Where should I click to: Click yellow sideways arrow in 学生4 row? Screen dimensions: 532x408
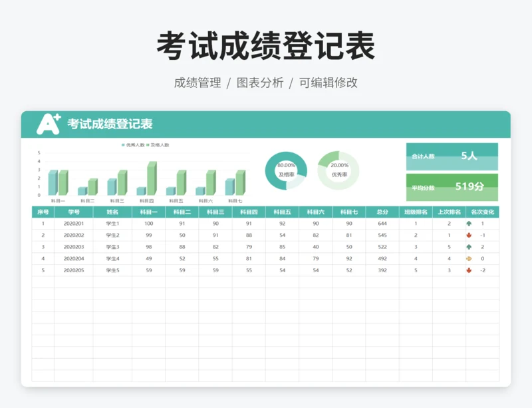click(x=469, y=258)
